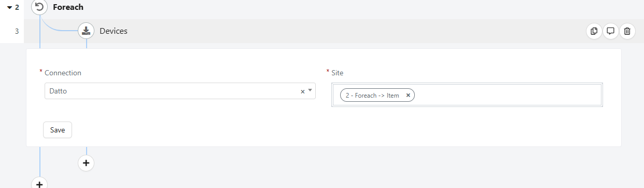The width and height of the screenshot is (644, 188).
Task: Add a step below Devices with plus
Action: 86,163
